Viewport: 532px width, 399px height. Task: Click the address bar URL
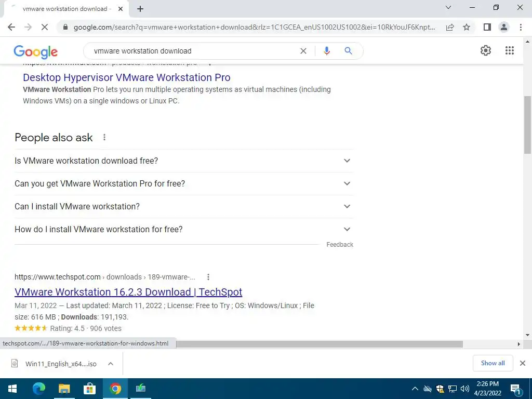255,27
